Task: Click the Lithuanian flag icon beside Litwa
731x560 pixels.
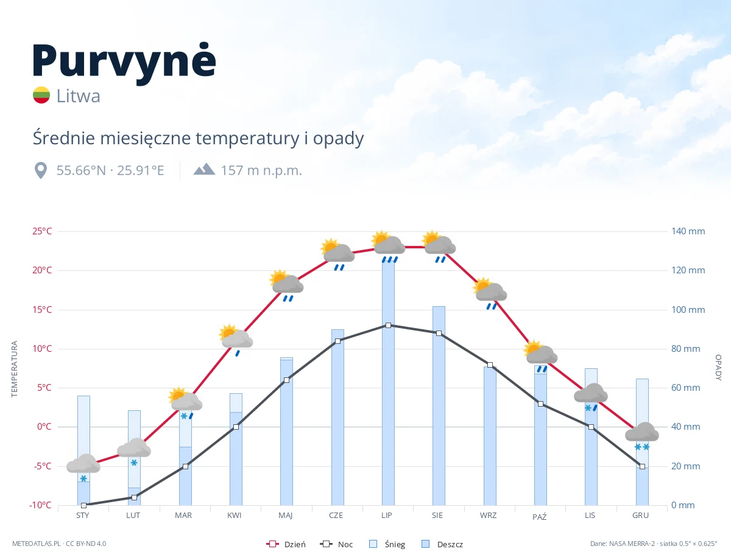Action: point(41,95)
